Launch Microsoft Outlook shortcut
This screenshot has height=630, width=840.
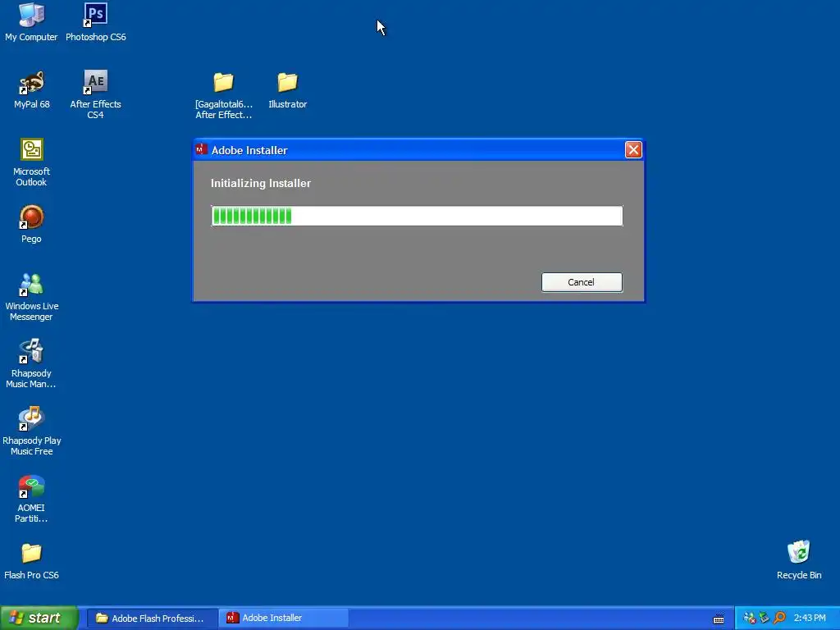(x=32, y=162)
